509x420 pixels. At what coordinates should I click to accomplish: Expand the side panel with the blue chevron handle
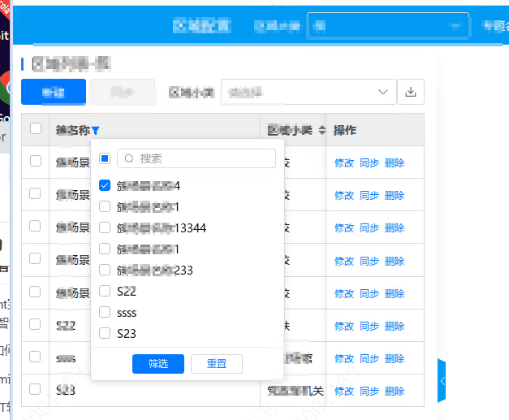click(442, 381)
